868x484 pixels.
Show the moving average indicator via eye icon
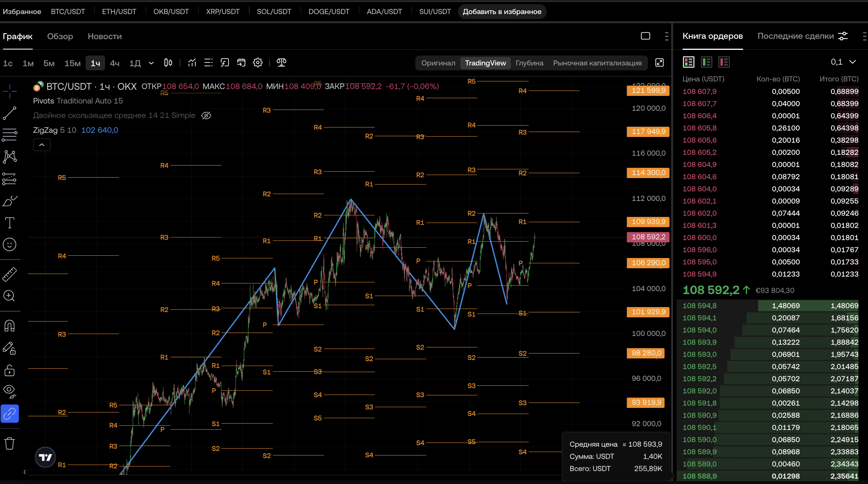tap(206, 115)
